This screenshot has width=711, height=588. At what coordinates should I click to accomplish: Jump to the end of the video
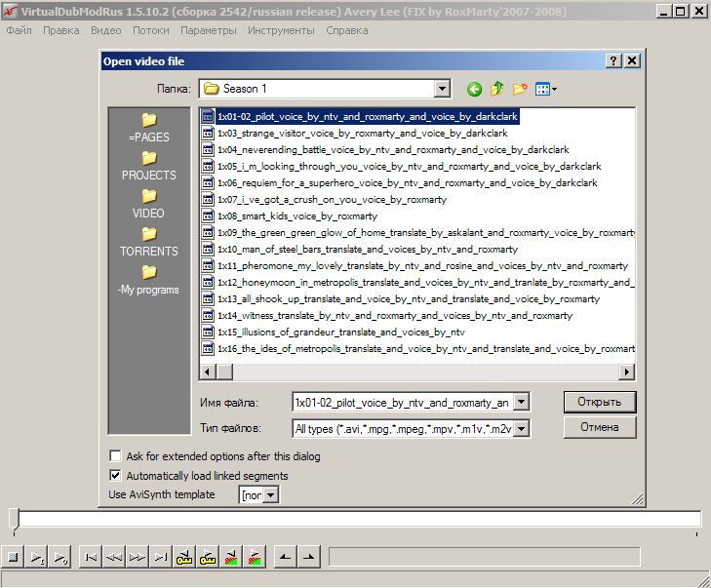tap(162, 557)
